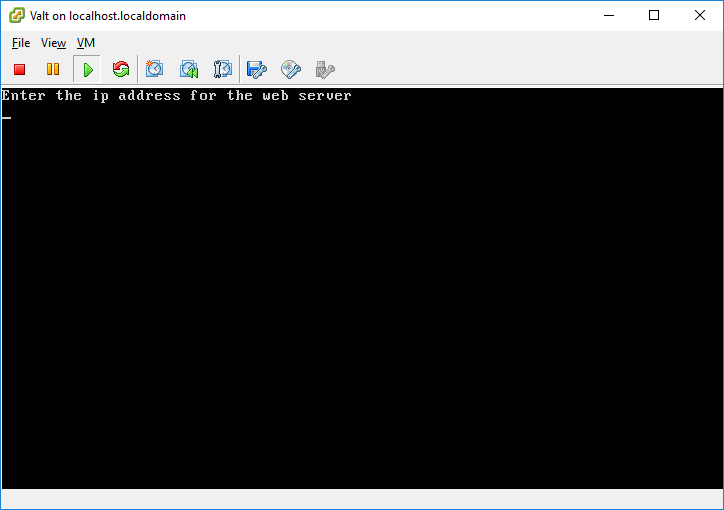Click the VMware console icon in the title bar
The height and width of the screenshot is (510, 724).
point(17,15)
